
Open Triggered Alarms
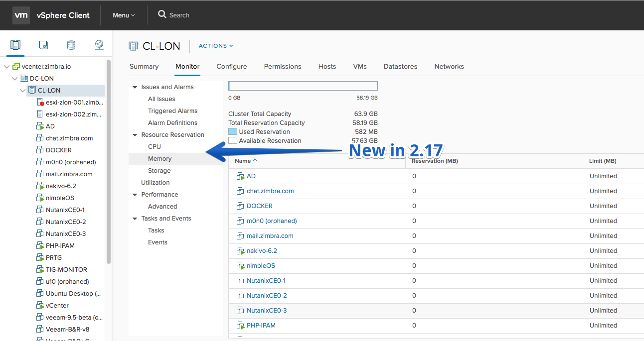point(172,111)
